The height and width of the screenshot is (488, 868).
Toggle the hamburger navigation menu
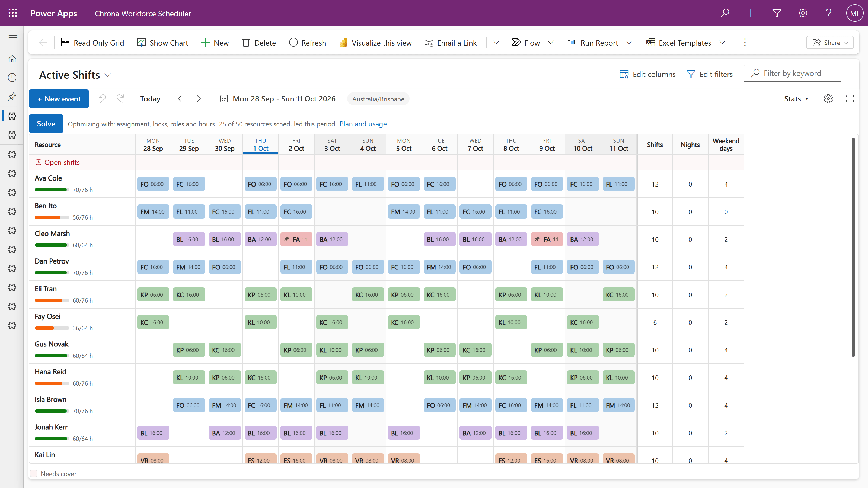click(x=13, y=37)
